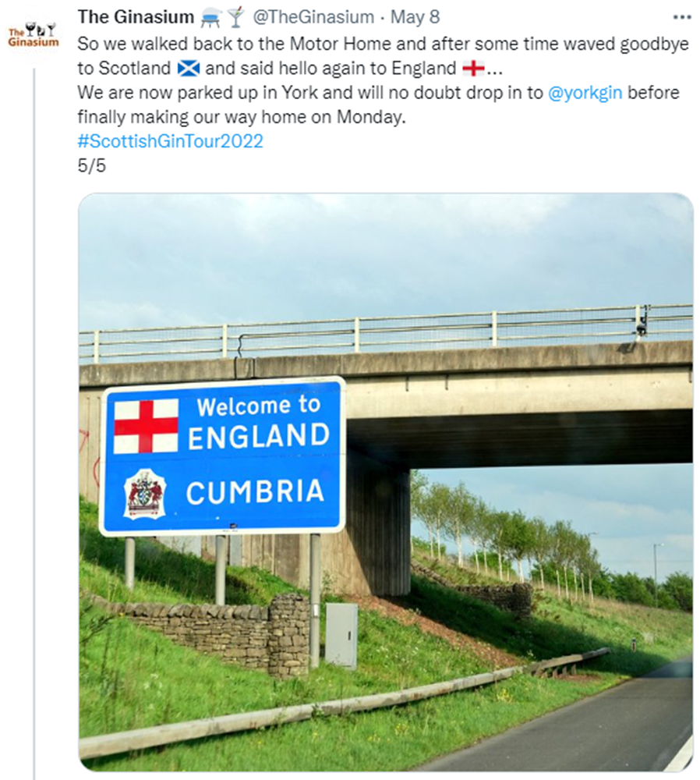Click the blue-grey emoji right after the display name

[211, 16]
